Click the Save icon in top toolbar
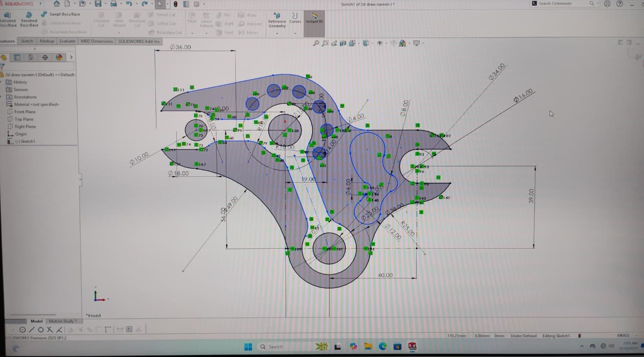This screenshot has height=357, width=644. tap(98, 4)
